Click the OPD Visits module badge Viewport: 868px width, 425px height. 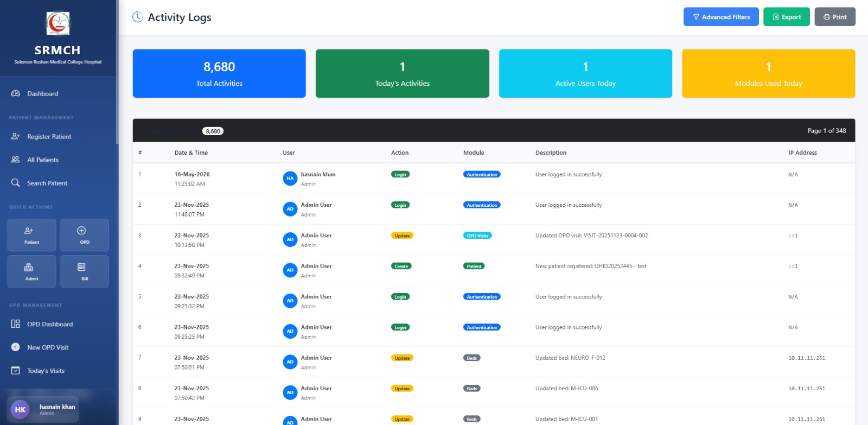[x=477, y=236]
